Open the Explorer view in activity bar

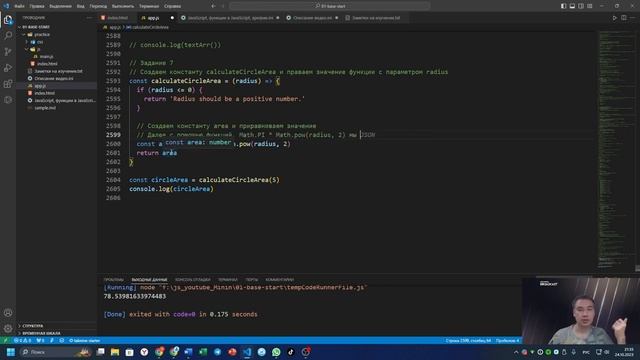[x=8, y=20]
